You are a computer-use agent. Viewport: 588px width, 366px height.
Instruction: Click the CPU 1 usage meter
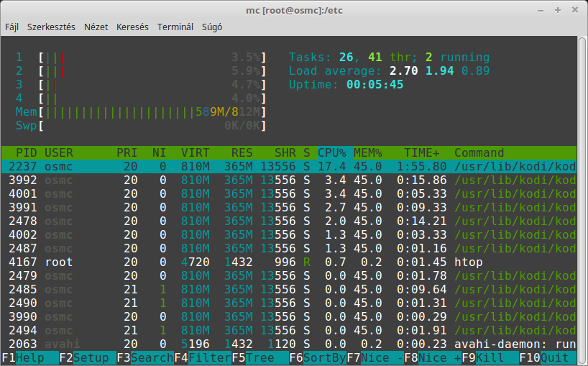coord(141,58)
